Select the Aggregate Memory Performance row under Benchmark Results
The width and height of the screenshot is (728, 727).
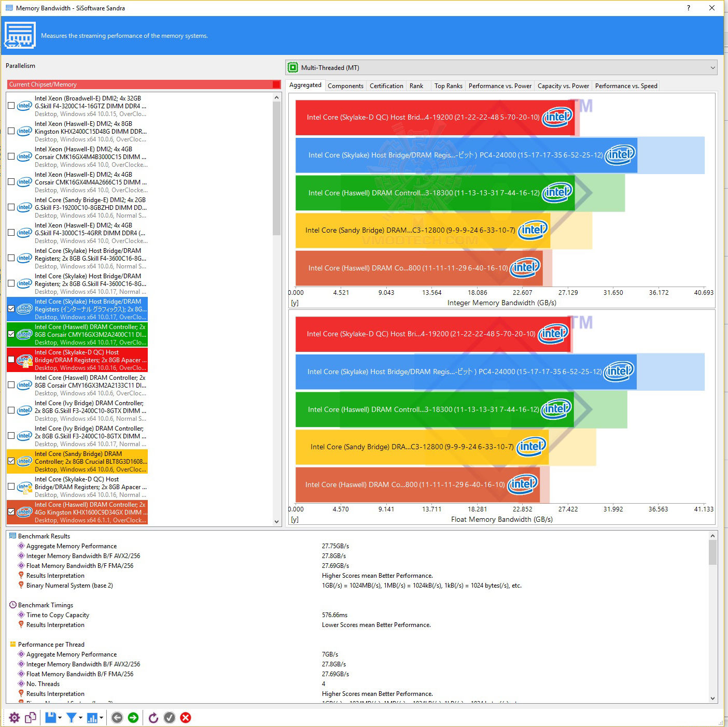(72, 546)
